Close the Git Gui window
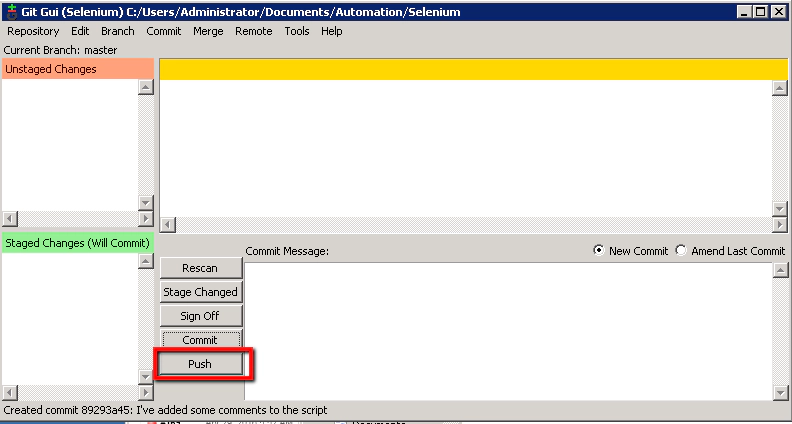 (x=777, y=12)
